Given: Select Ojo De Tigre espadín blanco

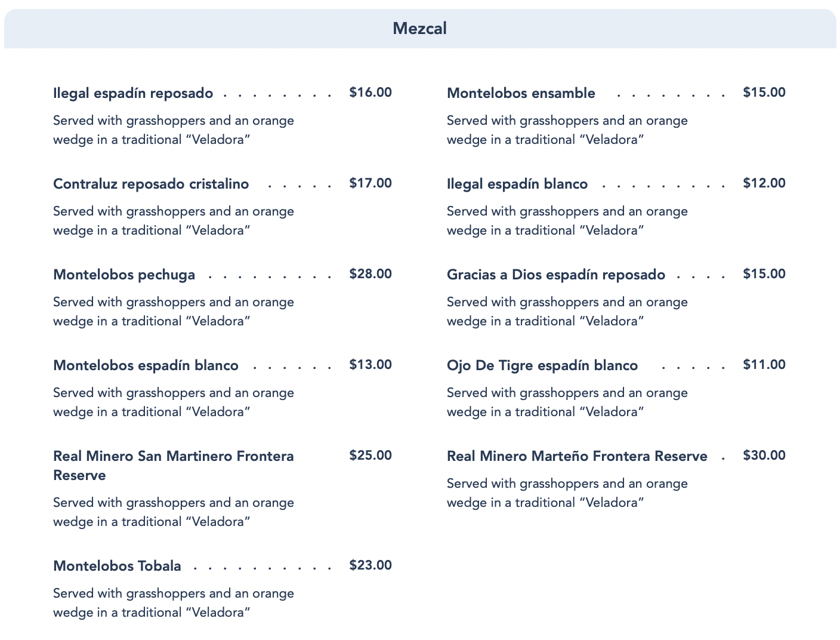Looking at the screenshot, I should click(542, 365).
